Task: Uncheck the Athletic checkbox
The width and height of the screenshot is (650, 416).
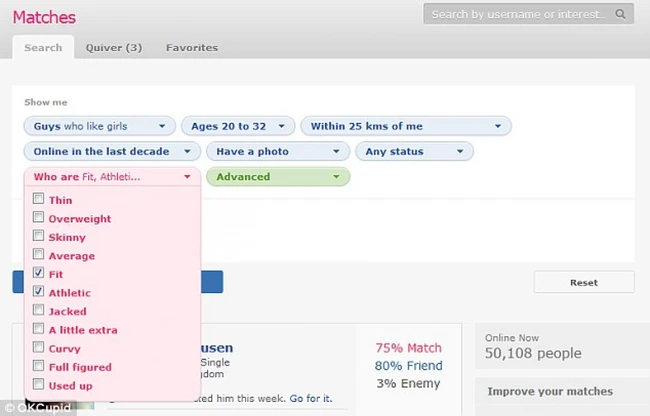Action: pyautogui.click(x=38, y=292)
